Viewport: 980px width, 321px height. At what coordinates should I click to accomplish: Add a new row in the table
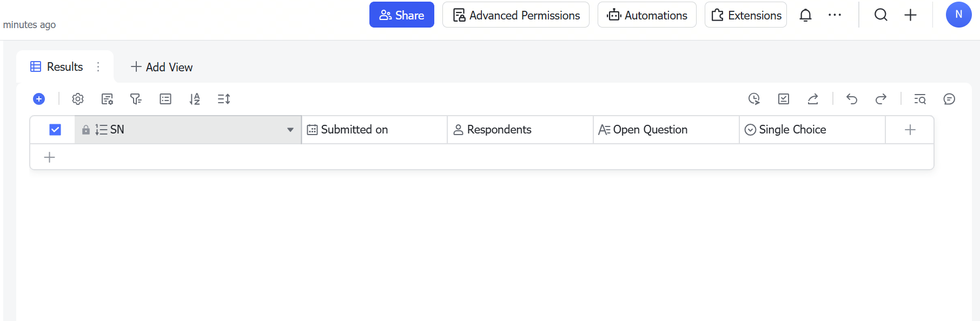(x=50, y=157)
